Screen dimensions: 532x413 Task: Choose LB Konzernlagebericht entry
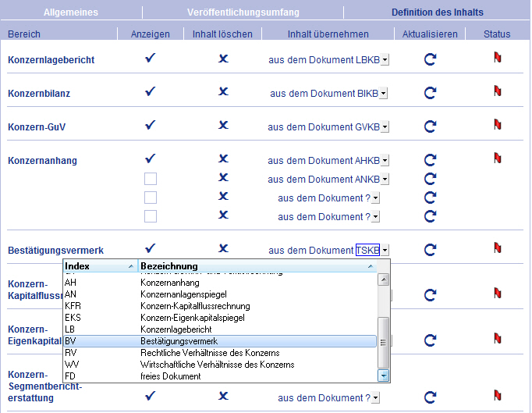point(220,329)
